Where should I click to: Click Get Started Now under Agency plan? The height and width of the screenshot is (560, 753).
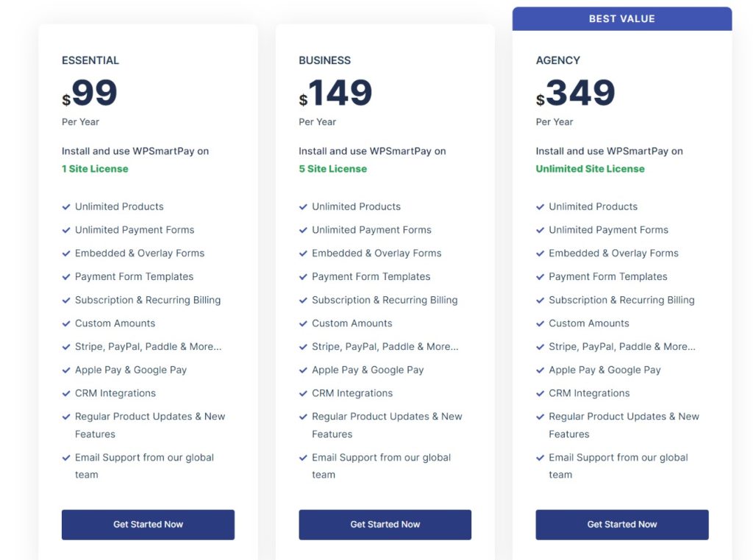[622, 525]
